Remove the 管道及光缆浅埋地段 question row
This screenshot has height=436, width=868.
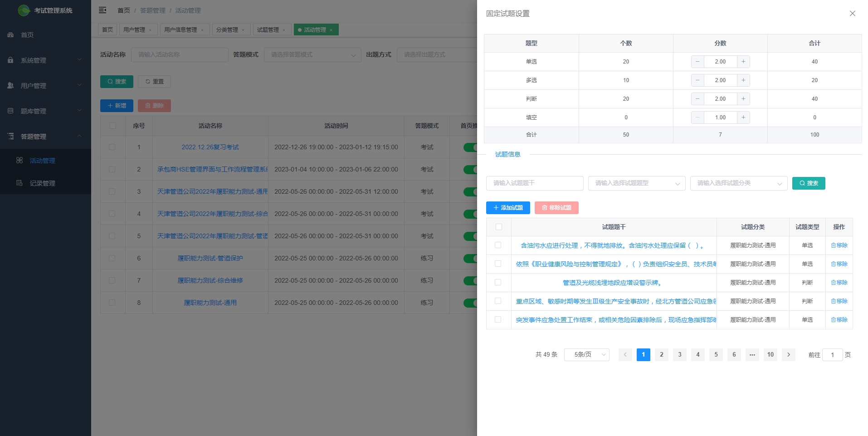click(x=839, y=283)
